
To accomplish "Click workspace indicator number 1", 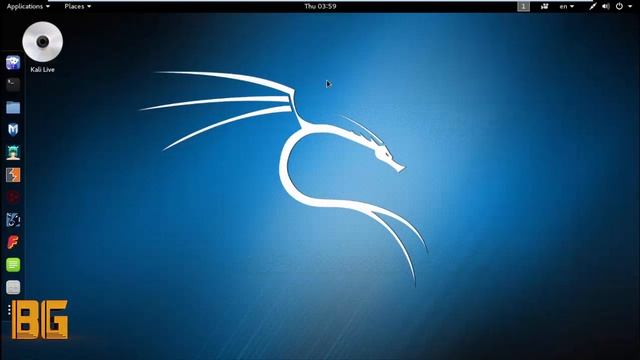I will pos(523,6).
